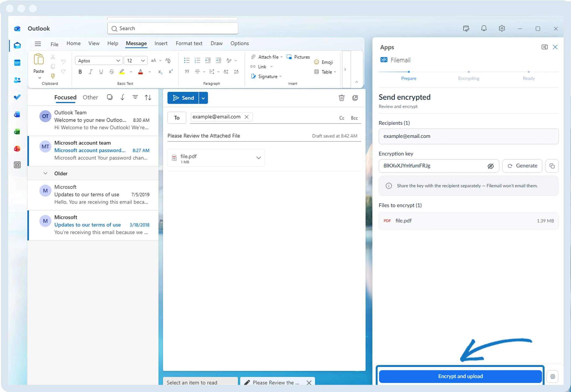
Task: Collapse the Older messages group
Action: click(45, 173)
